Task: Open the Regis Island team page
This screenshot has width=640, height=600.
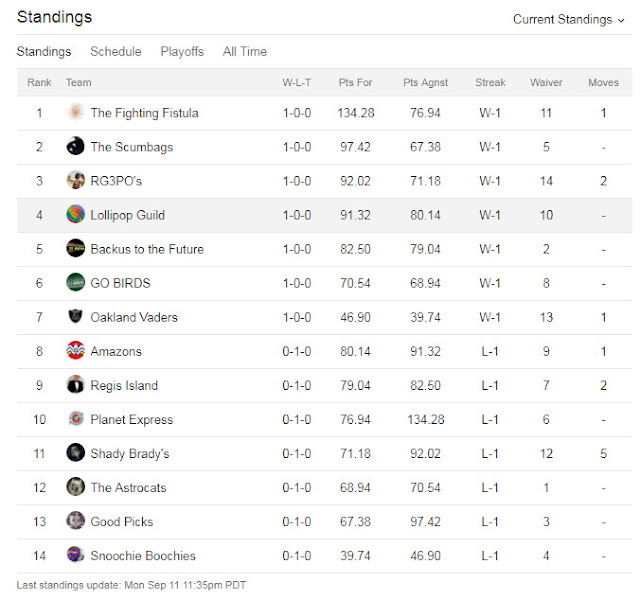Action: point(124,386)
